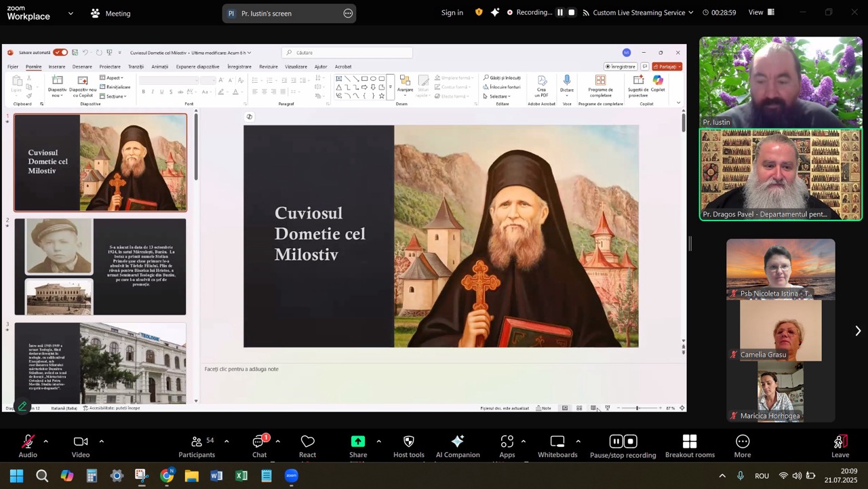This screenshot has width=868, height=489.
Task: Switch to the Tranziții ribbon tab
Action: [x=136, y=66]
